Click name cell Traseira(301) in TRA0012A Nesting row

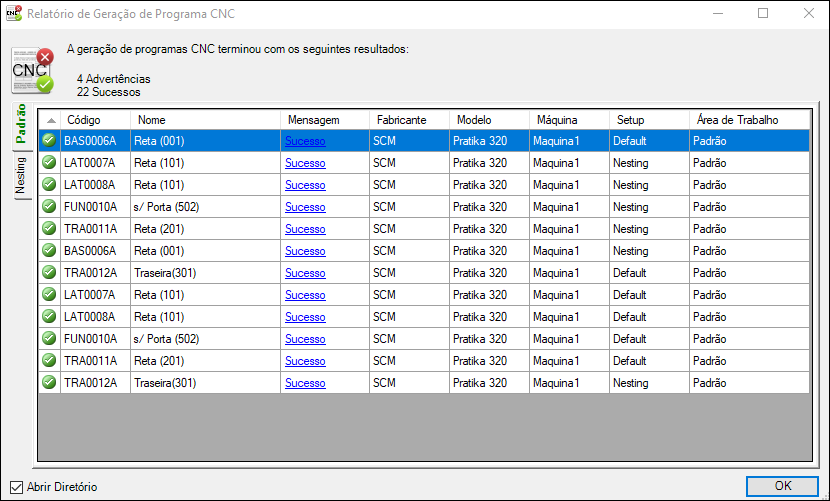(x=205, y=383)
